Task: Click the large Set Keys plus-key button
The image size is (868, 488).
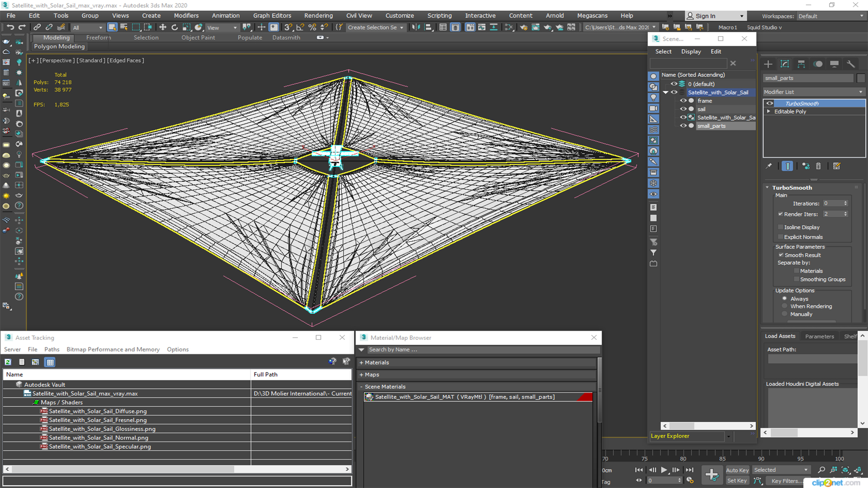Action: coord(712,475)
